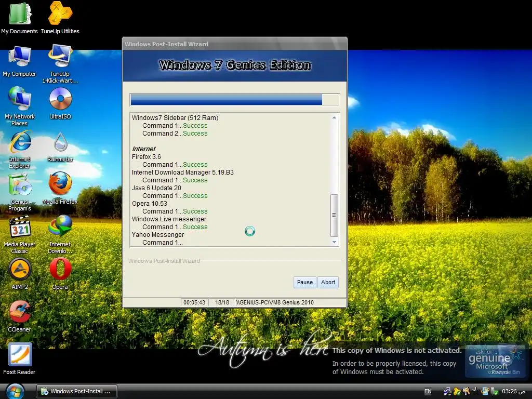Click the 03:26 taskbar clock
The height and width of the screenshot is (399, 532).
(x=514, y=391)
